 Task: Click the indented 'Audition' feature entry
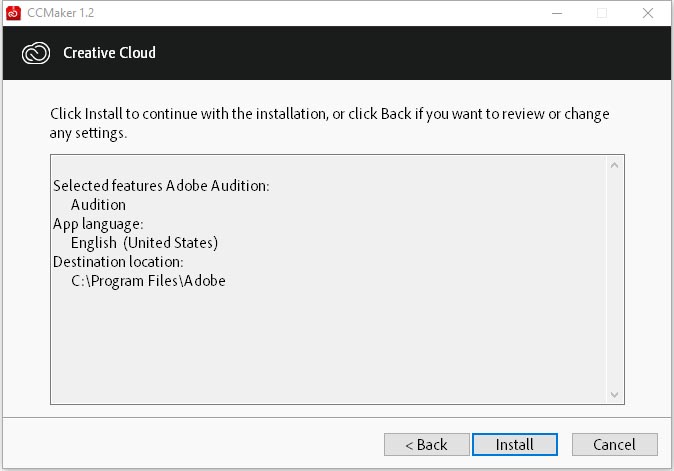pos(98,205)
